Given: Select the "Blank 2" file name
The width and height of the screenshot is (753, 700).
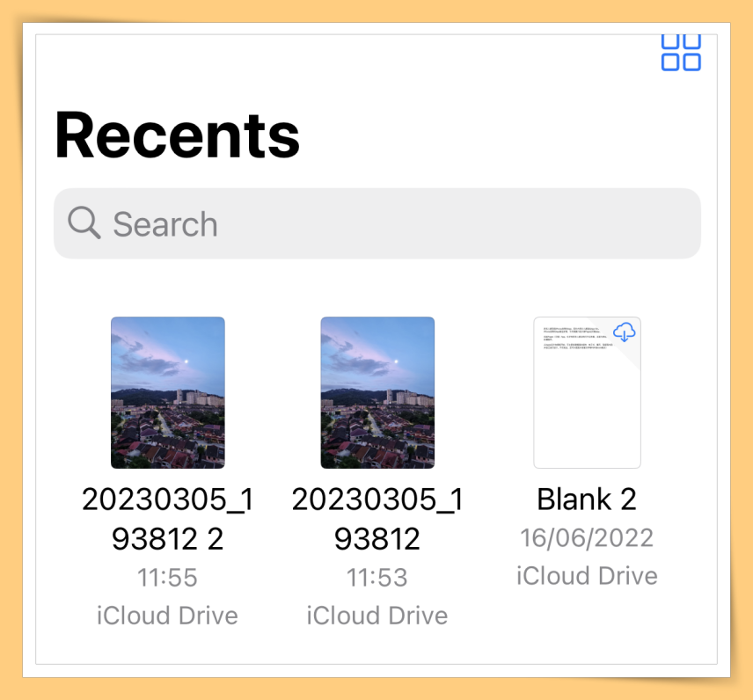Looking at the screenshot, I should click(x=587, y=499).
